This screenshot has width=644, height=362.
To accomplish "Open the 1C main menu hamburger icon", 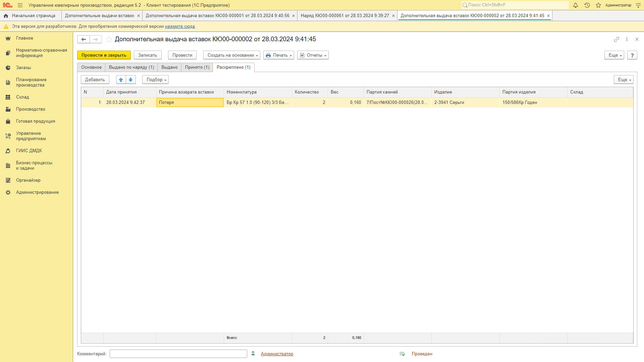I will click(x=20, y=5).
